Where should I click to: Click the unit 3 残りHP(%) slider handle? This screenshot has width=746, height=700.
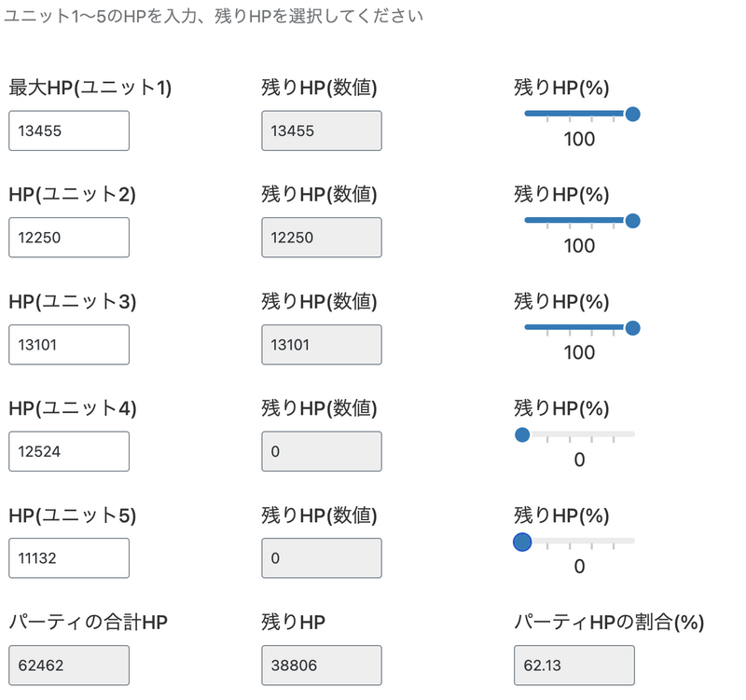[633, 327]
